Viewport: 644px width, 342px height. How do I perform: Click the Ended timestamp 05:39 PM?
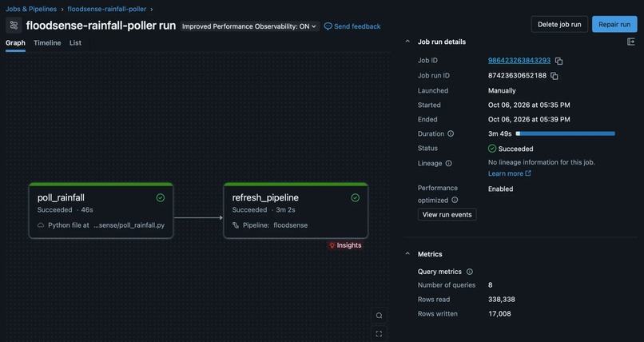click(x=529, y=120)
